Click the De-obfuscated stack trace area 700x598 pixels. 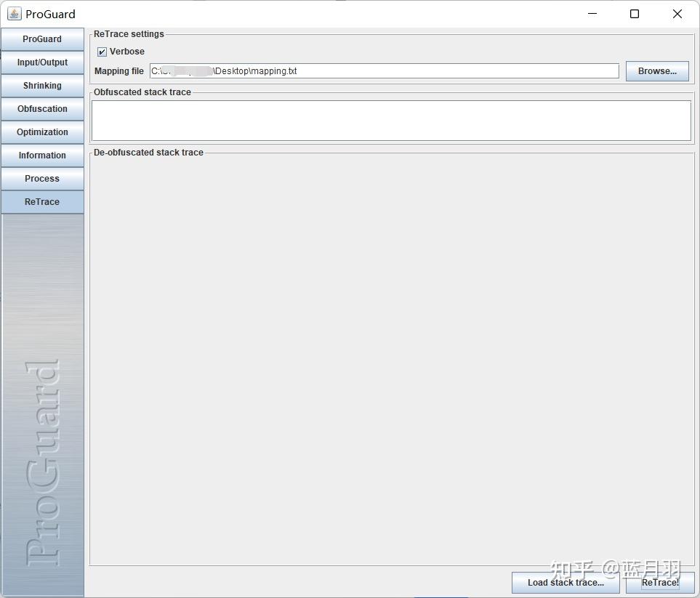(392, 359)
